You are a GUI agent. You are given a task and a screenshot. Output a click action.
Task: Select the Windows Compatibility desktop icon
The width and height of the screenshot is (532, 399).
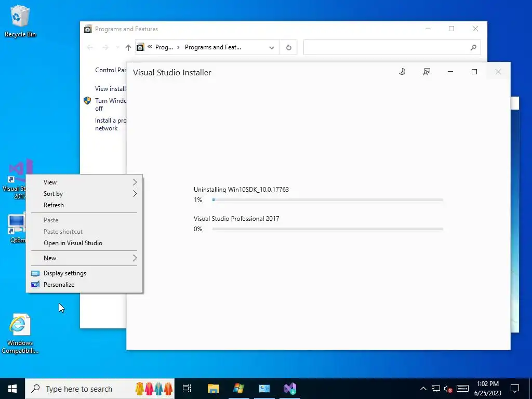(20, 334)
